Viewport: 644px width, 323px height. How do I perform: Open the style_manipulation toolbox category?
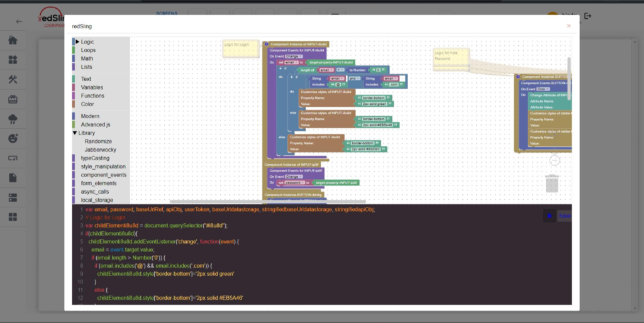pos(104,167)
